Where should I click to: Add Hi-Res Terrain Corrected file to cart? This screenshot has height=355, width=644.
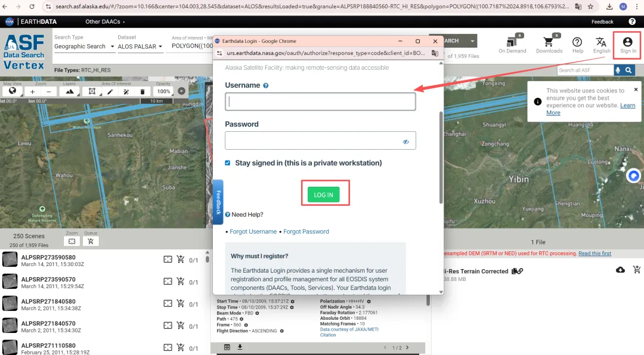[x=637, y=270]
